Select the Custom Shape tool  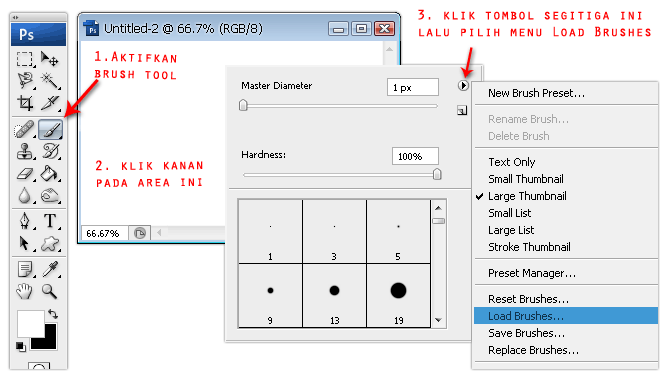tap(50, 243)
